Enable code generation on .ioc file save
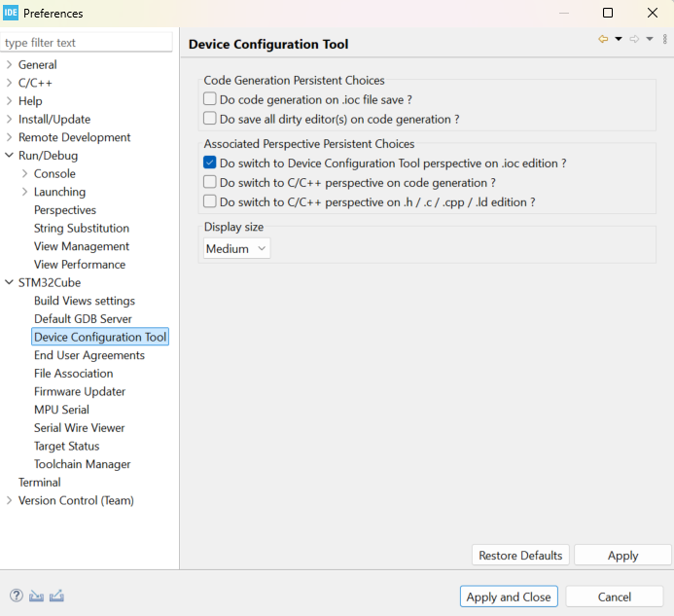Screen dimensions: 674x616 (x=210, y=99)
